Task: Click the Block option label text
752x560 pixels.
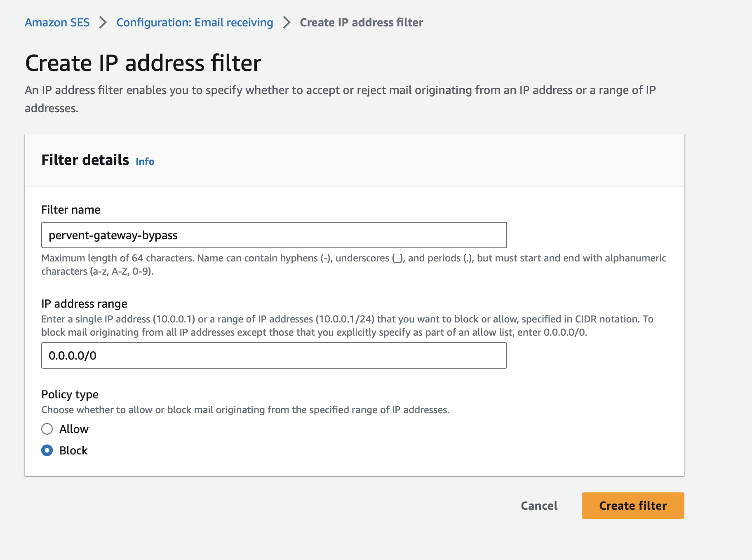Action: coord(73,450)
